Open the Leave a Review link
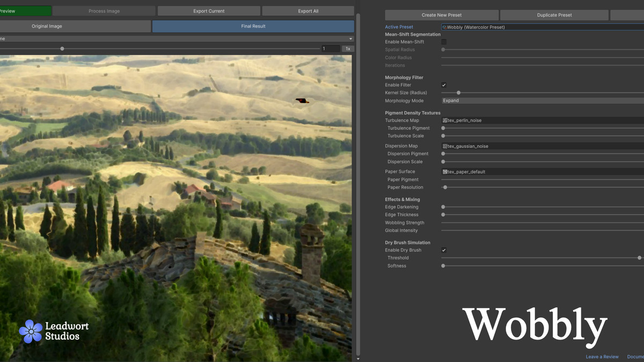The image size is (644, 362). coord(602,357)
